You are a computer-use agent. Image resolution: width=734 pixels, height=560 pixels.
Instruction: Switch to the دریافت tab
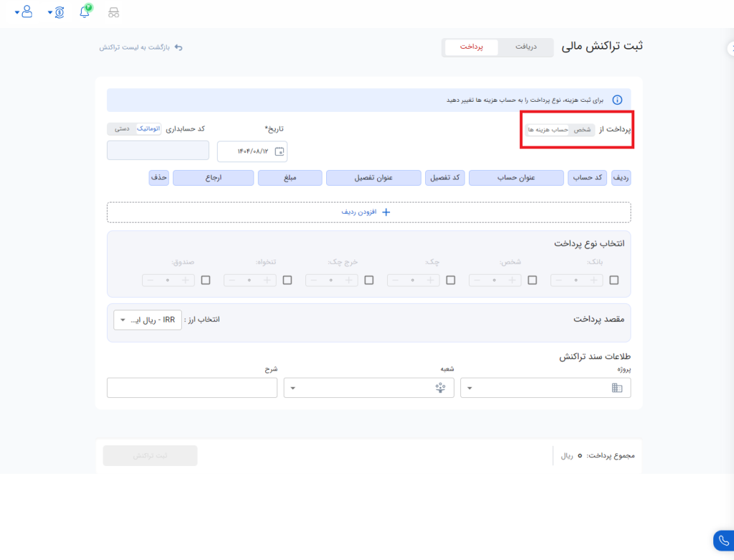[526, 47]
